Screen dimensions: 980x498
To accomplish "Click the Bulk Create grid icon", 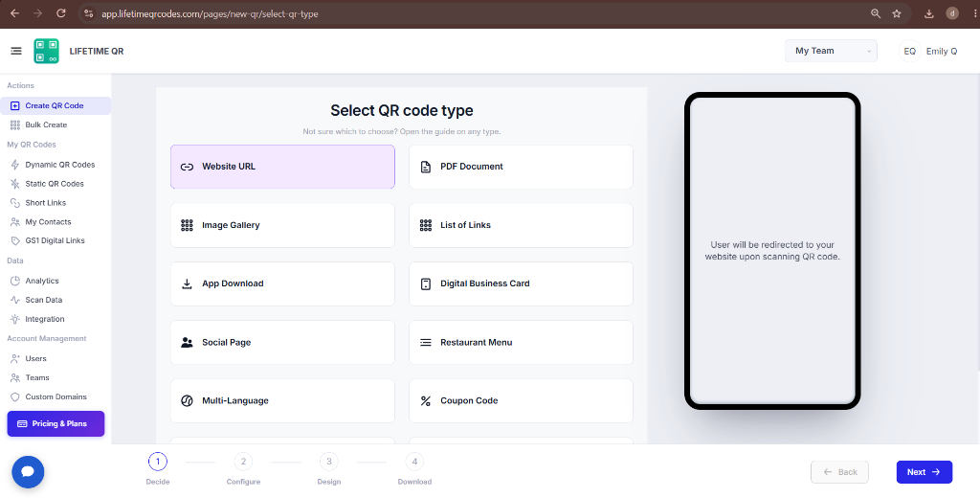I will pos(15,125).
